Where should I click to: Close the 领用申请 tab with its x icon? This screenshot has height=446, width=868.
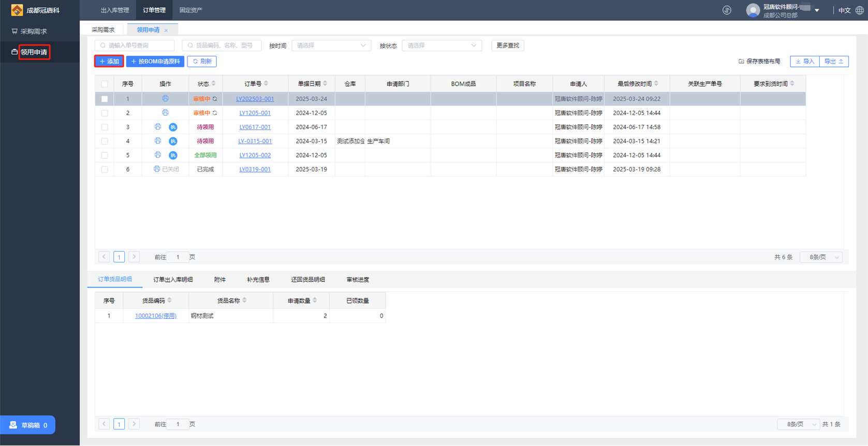point(166,31)
